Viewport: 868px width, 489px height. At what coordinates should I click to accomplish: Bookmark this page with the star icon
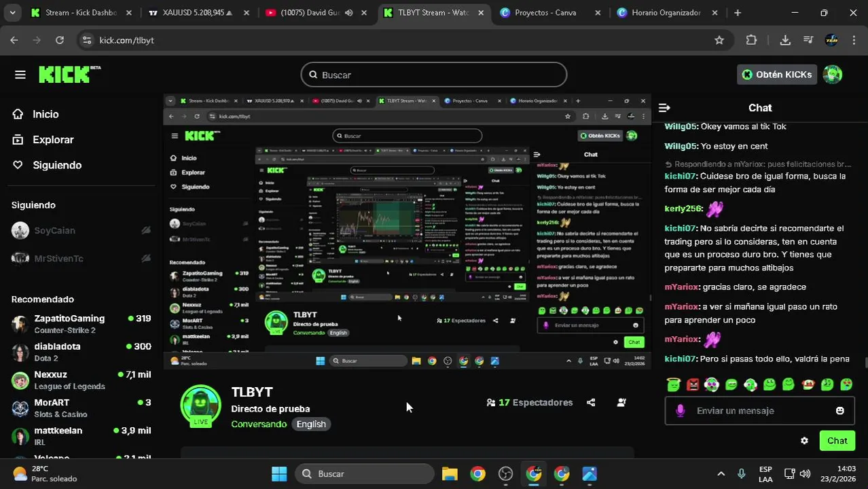click(719, 40)
